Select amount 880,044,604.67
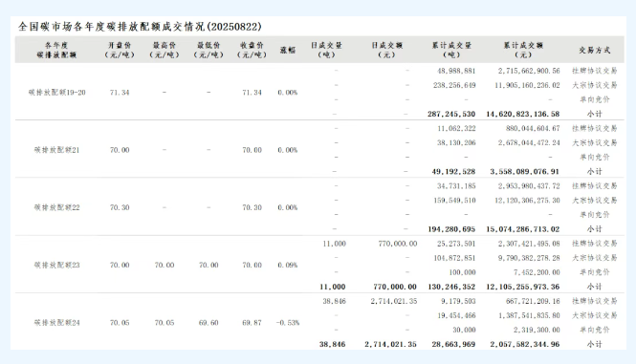The image size is (636, 364). [533, 128]
